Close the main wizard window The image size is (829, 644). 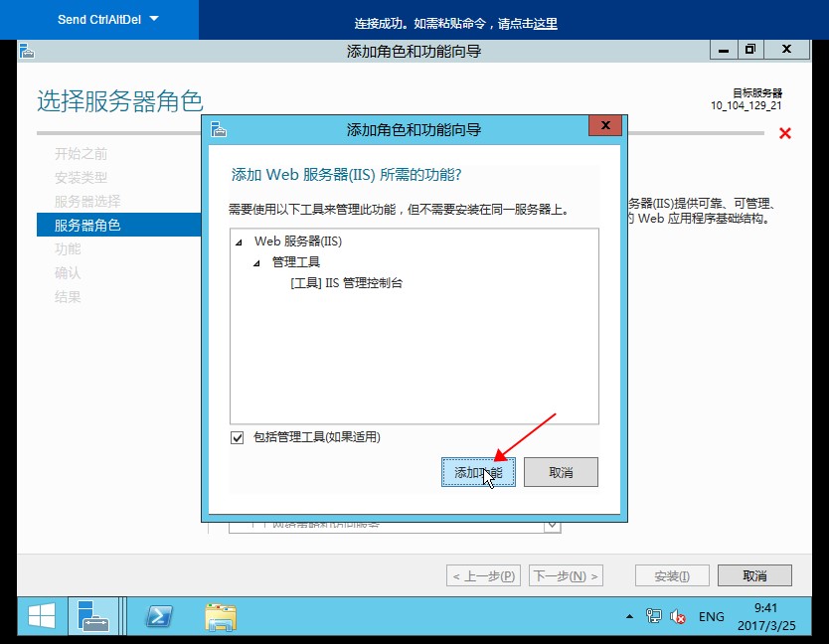pos(786,50)
